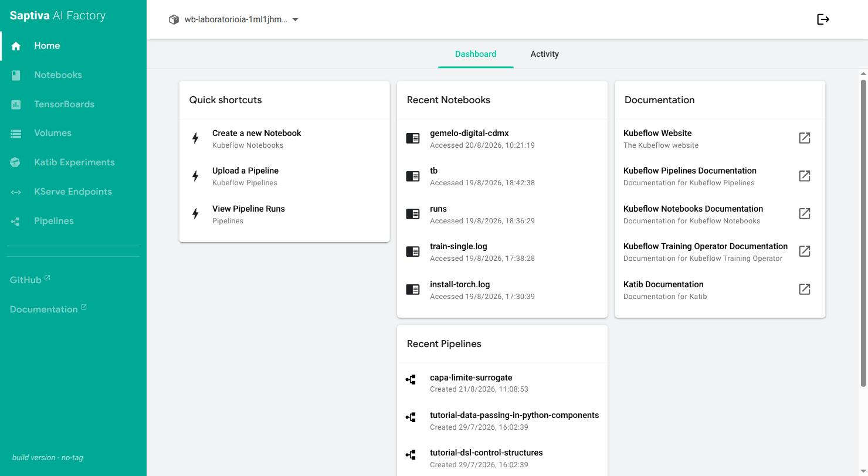
Task: Open the namespace selector dropdown
Action: (x=234, y=19)
